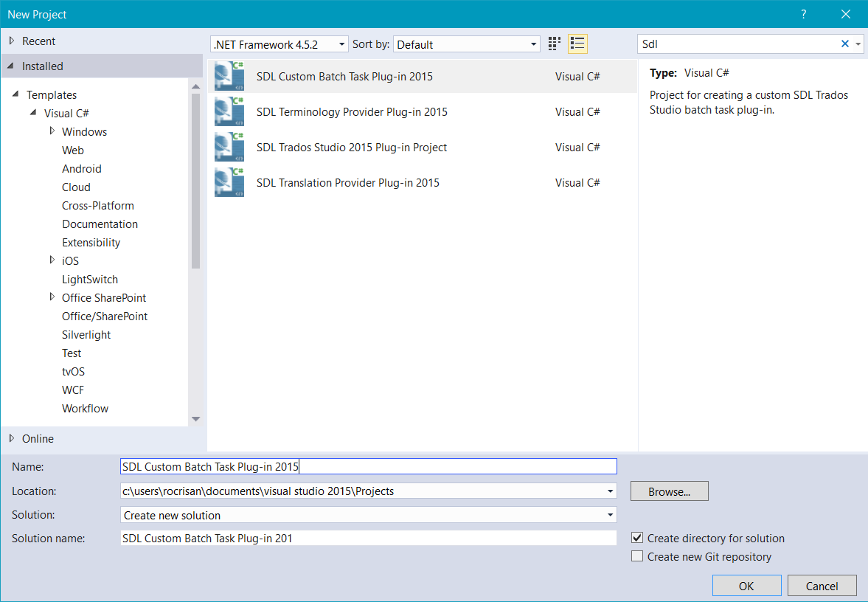
Task: Click the Cancel button
Action: (x=822, y=586)
